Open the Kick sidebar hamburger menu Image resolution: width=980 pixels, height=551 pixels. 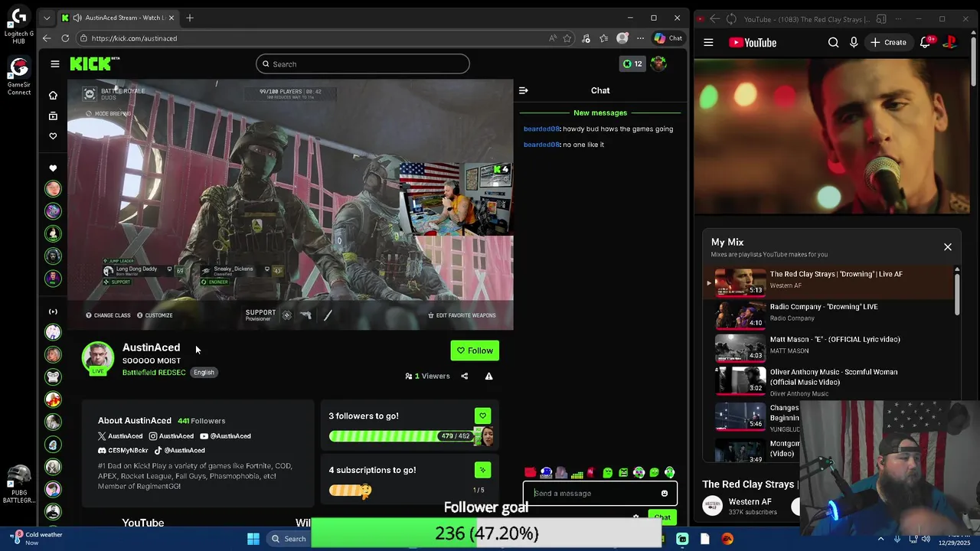(54, 64)
